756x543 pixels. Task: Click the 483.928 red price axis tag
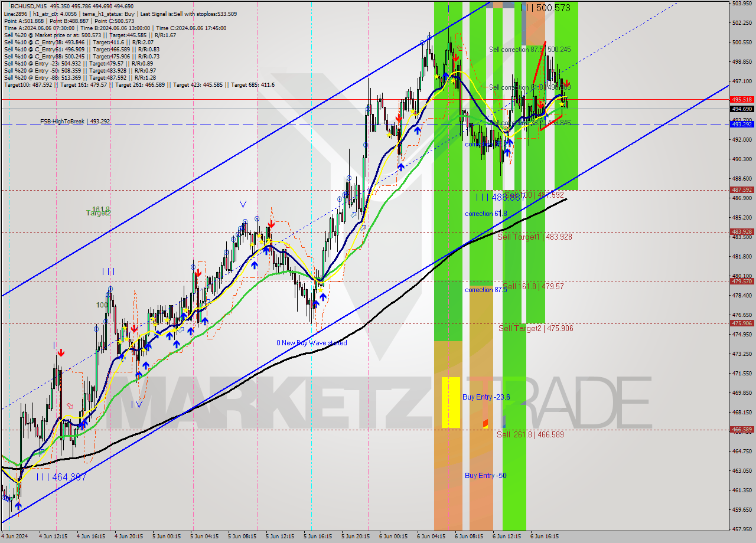(742, 232)
